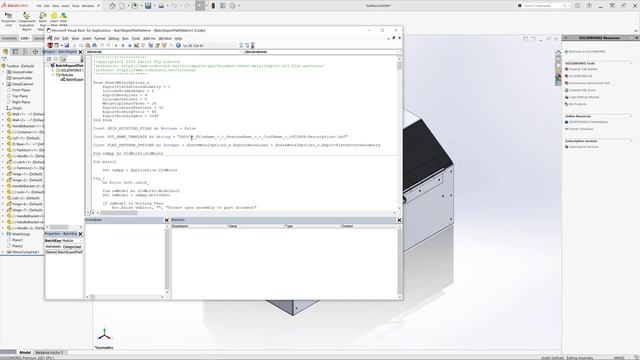Expand the HistoryFolder tree node
640x360 pixels.
3,72
